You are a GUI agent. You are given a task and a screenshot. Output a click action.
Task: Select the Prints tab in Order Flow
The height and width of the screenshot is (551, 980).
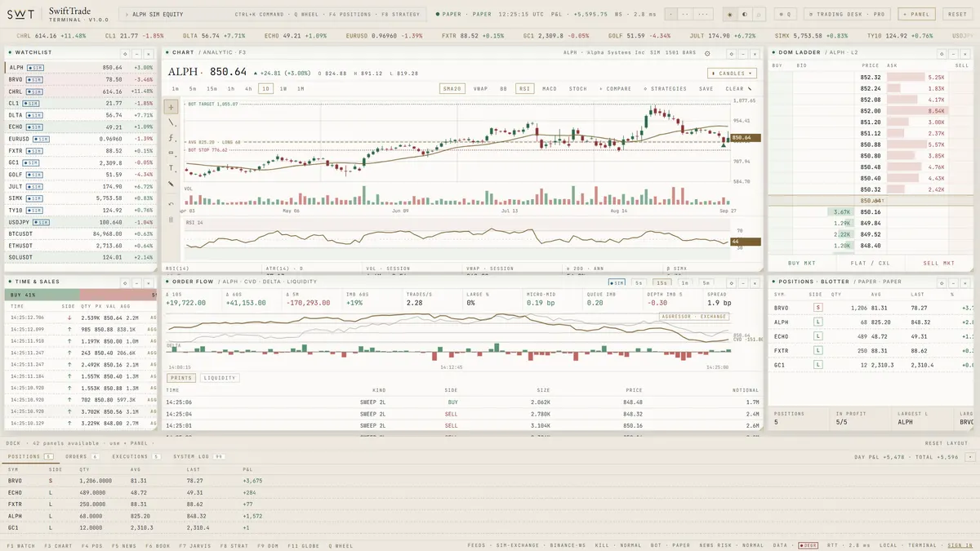click(x=181, y=378)
